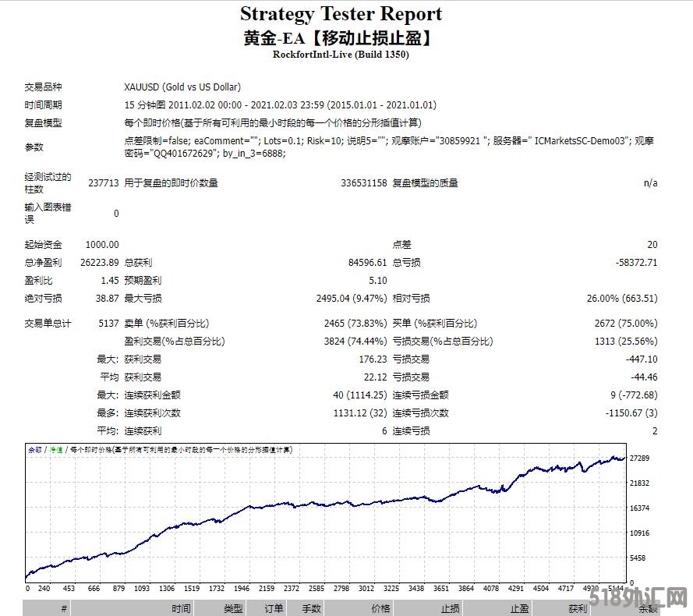The width and height of the screenshot is (693, 616).
Task: Click chart legend 余额 label
Action: point(35,450)
